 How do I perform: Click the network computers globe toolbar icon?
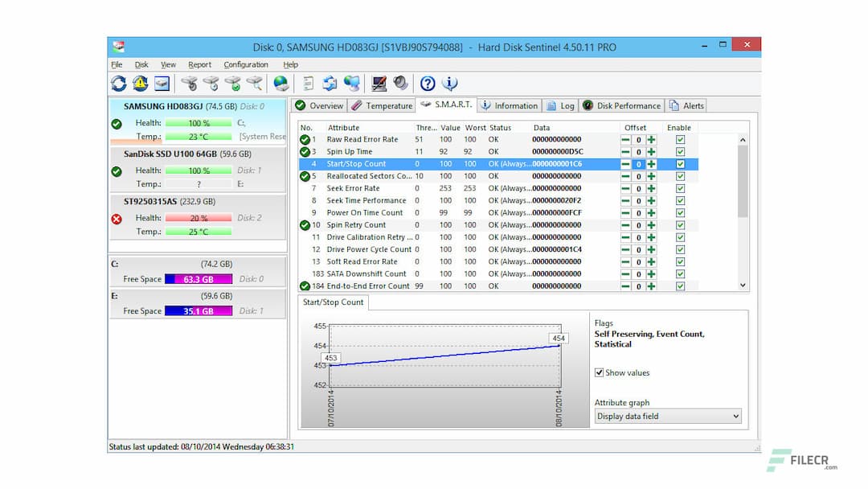(x=352, y=84)
